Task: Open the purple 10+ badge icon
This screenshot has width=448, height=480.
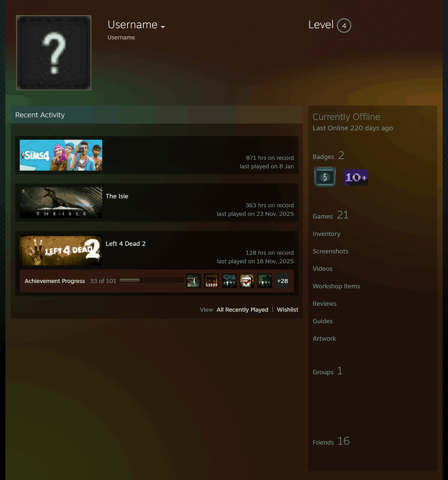Action: click(x=356, y=177)
